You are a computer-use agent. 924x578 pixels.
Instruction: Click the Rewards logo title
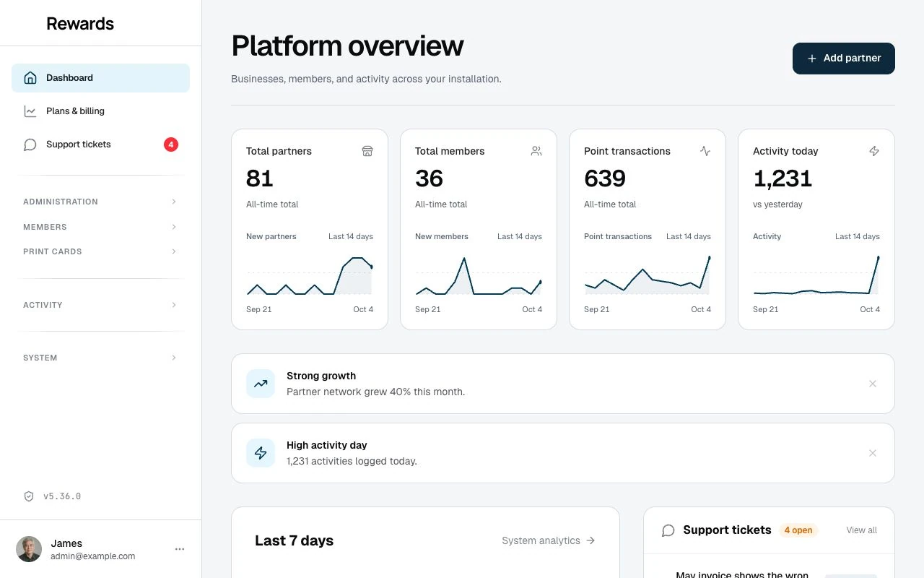(x=80, y=24)
